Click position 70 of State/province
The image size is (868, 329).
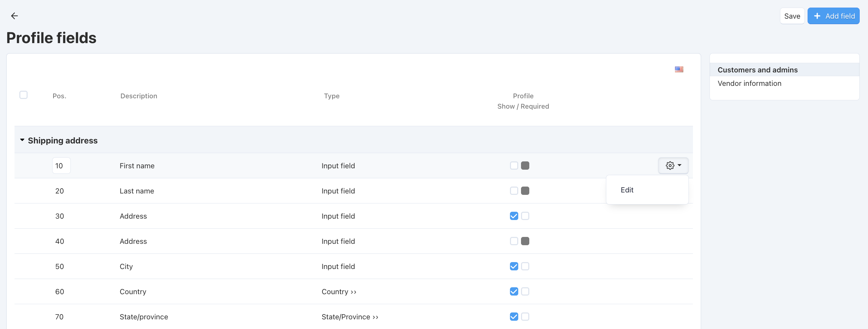pyautogui.click(x=59, y=317)
